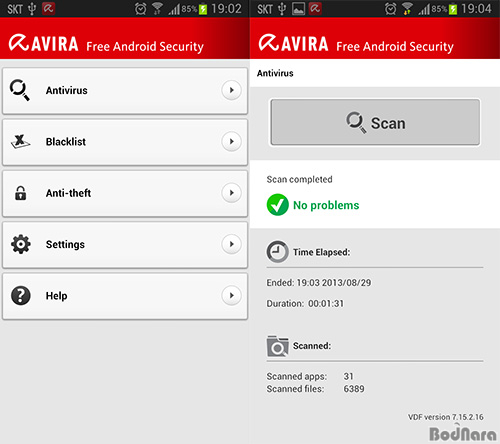The image size is (500, 444).
Task: Tap the alarm clock icon in left status bar
Action: (140, 9)
